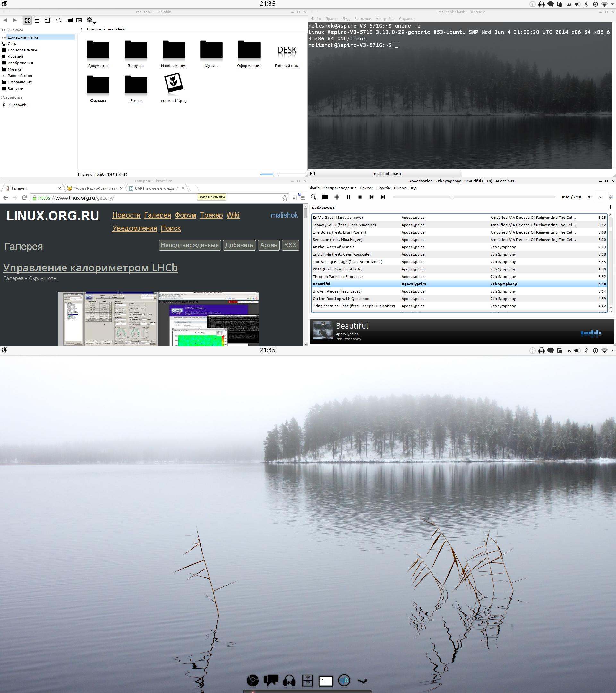This screenshot has width=616, height=693.
Task: Toggle the RP repeat button in Audacious
Action: (x=589, y=197)
